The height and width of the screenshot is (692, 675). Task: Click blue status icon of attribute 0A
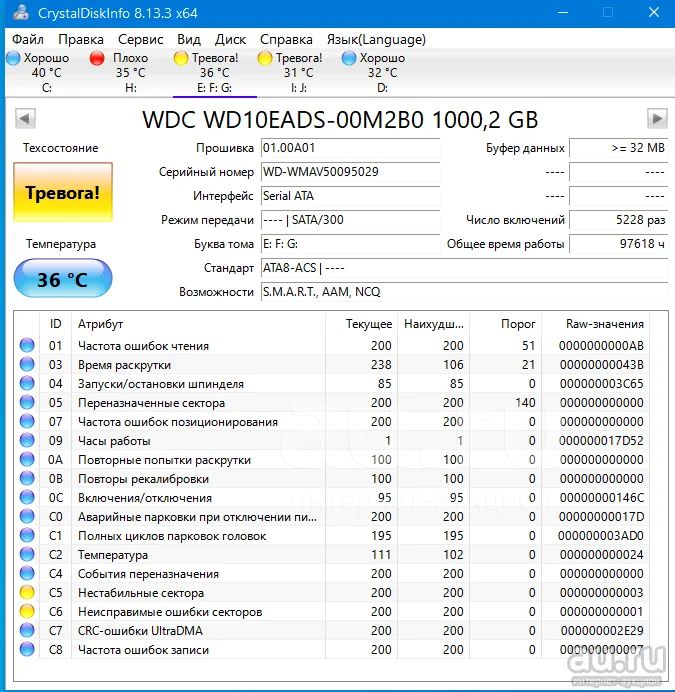(27, 459)
